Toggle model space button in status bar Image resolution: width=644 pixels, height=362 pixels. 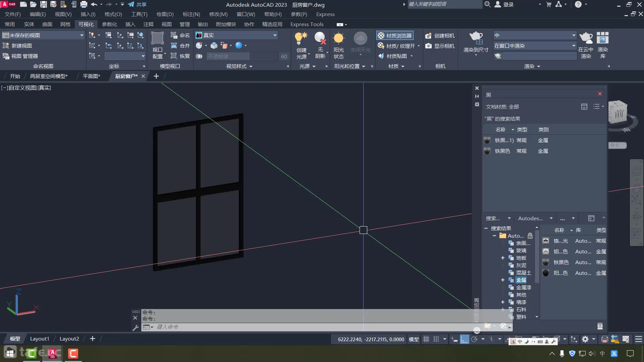pos(414,339)
